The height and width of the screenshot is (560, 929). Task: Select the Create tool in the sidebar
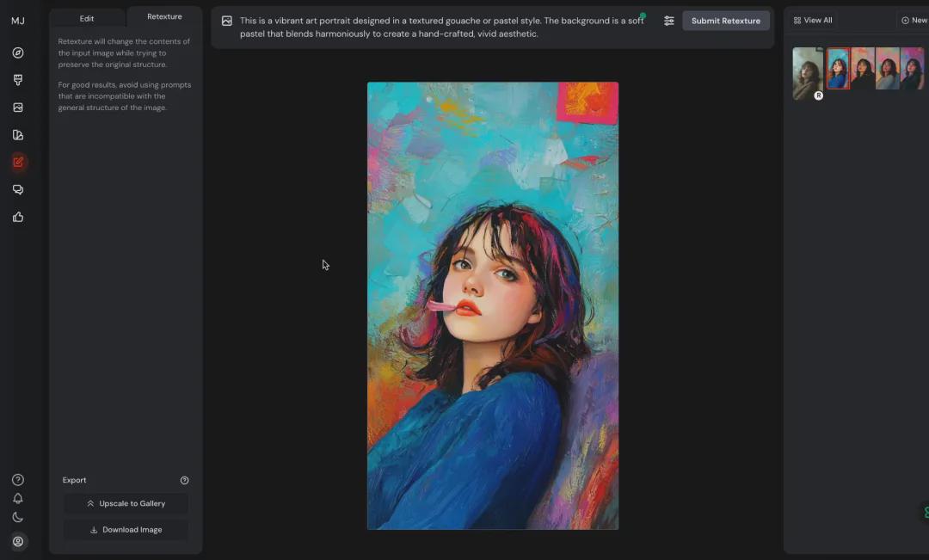tap(18, 80)
